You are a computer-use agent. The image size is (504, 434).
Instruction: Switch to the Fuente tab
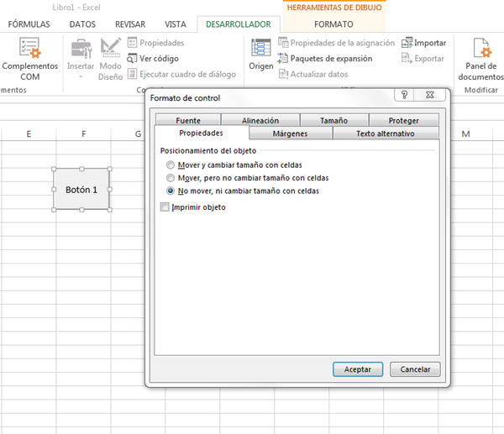click(x=188, y=121)
